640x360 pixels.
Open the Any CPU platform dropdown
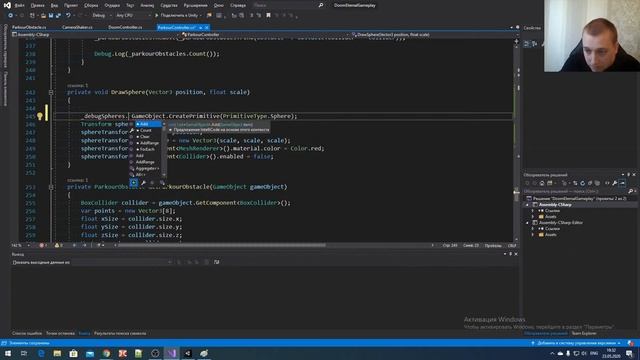[x=133, y=16]
